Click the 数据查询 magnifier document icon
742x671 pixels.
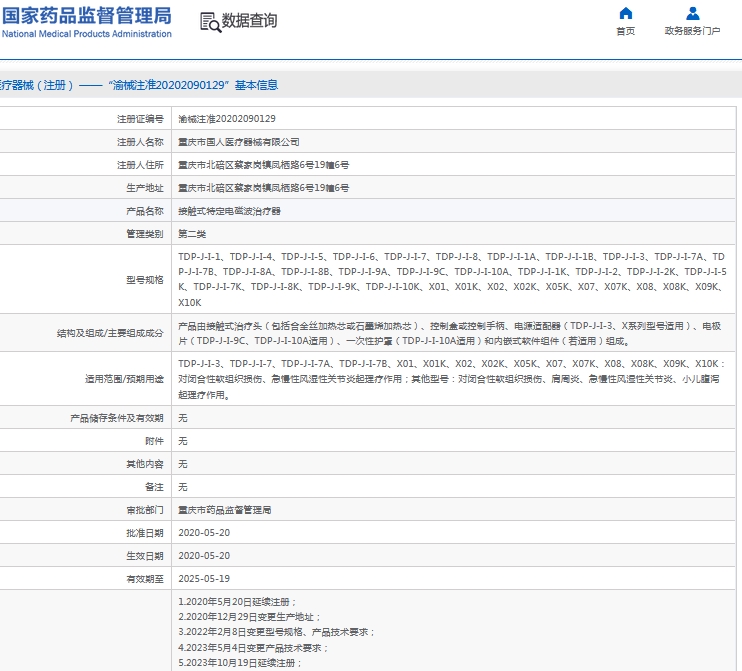[x=210, y=22]
